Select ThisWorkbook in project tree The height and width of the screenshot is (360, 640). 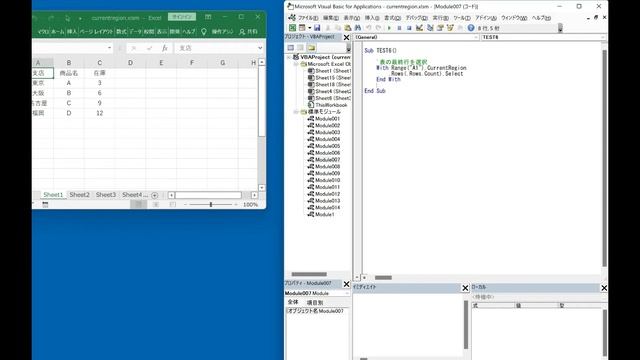[x=331, y=105]
